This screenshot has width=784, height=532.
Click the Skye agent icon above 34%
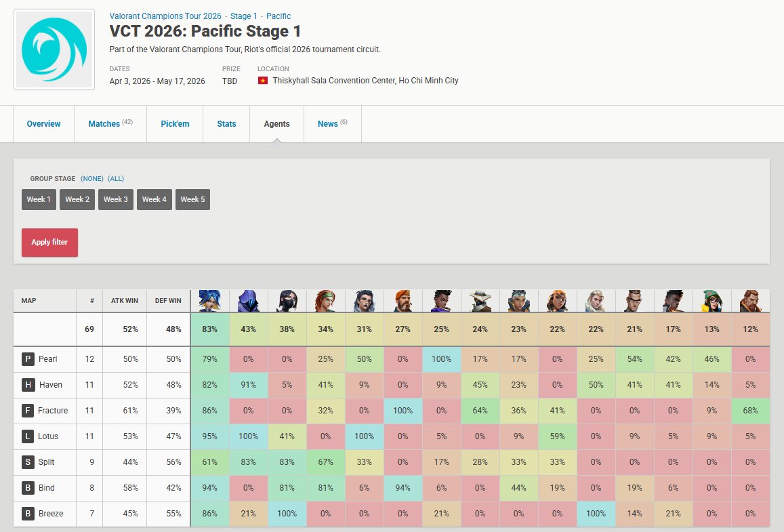[325, 300]
